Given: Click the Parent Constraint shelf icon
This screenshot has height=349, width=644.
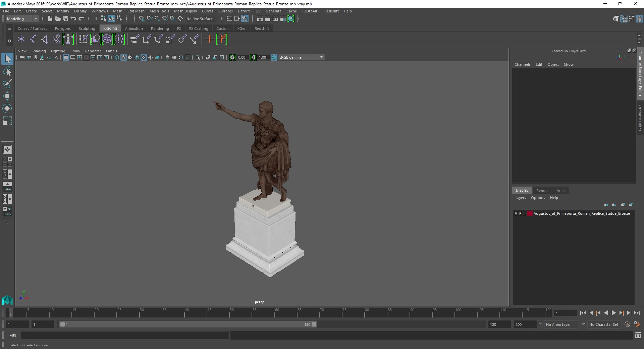Looking at the screenshot, I should (135, 39).
